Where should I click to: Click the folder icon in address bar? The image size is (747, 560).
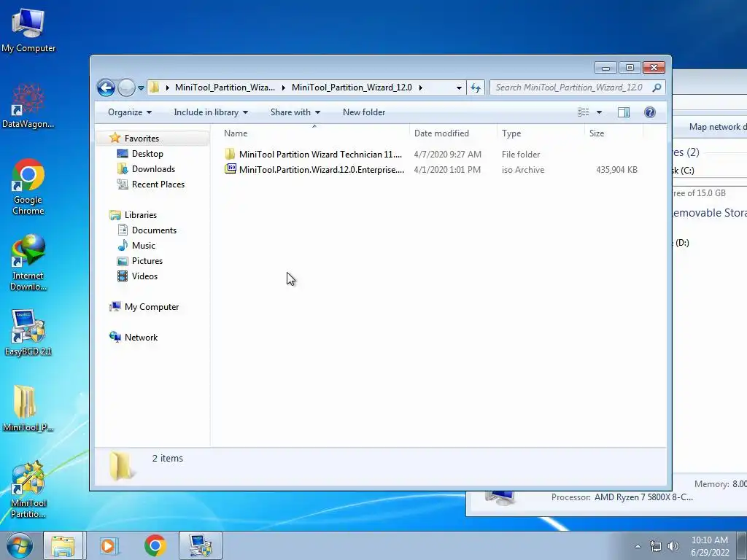pyautogui.click(x=154, y=87)
